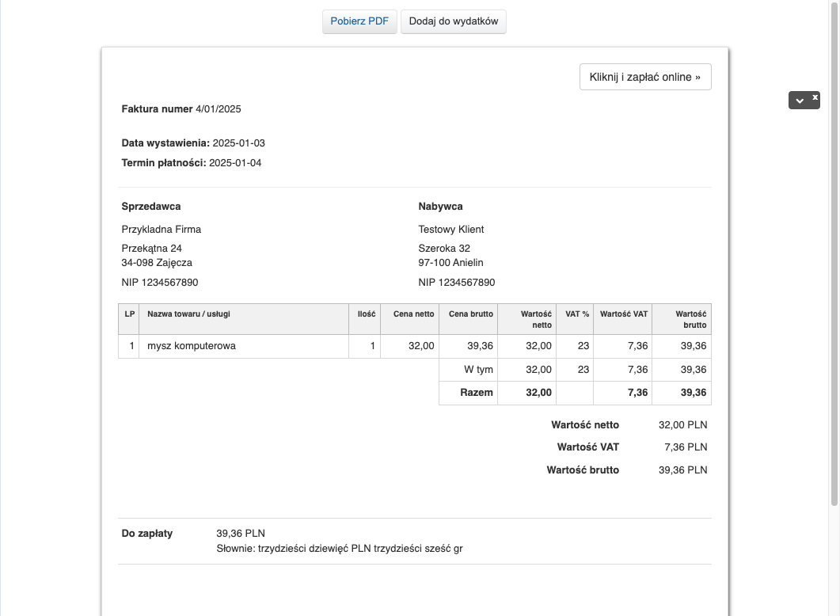Close the floating dark widget with x
This screenshot has height=616, width=840.
[x=815, y=97]
